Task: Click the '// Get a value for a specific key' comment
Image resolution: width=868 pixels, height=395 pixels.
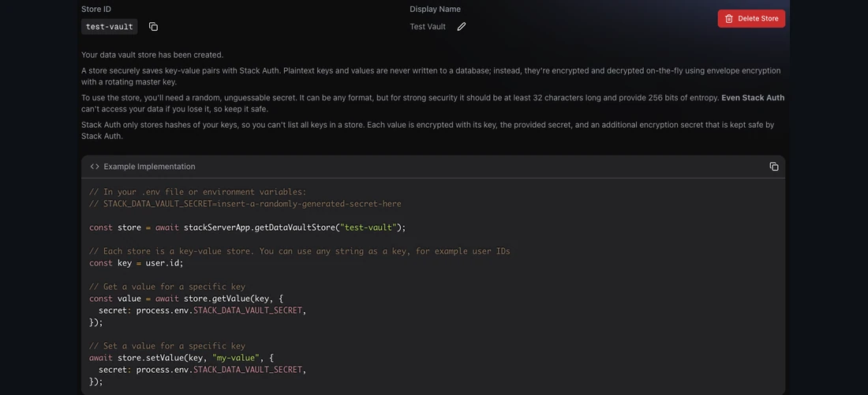Action: 167,287
